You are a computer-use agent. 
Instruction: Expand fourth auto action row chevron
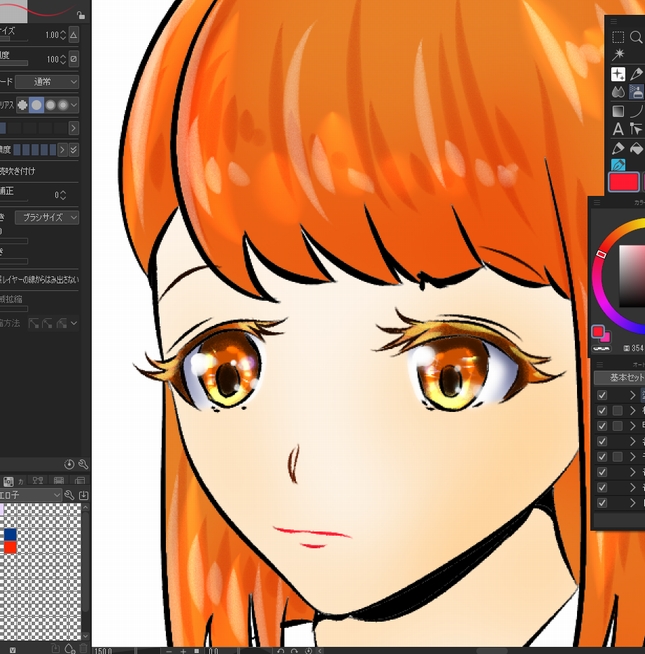click(632, 441)
